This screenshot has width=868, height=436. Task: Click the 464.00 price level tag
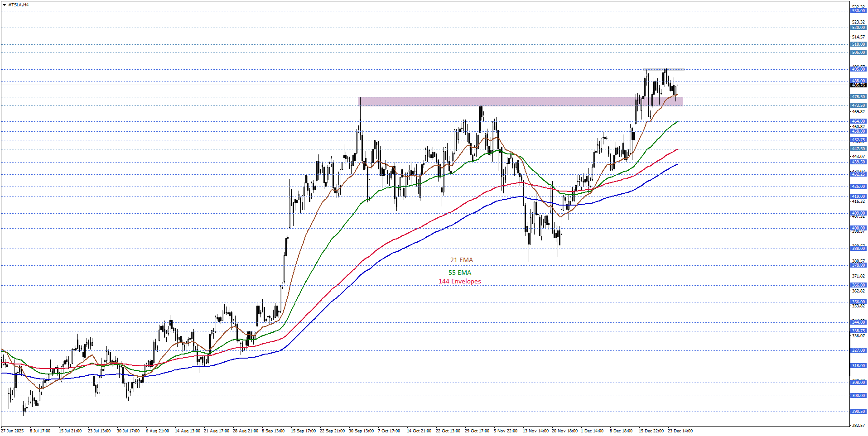tap(858, 121)
